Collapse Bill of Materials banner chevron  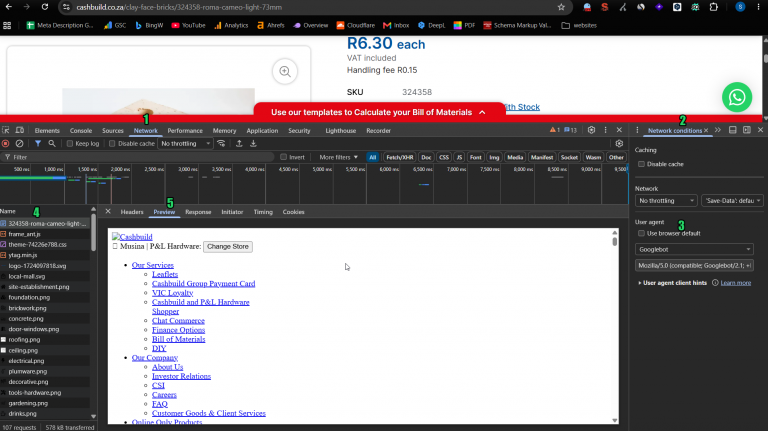point(482,112)
